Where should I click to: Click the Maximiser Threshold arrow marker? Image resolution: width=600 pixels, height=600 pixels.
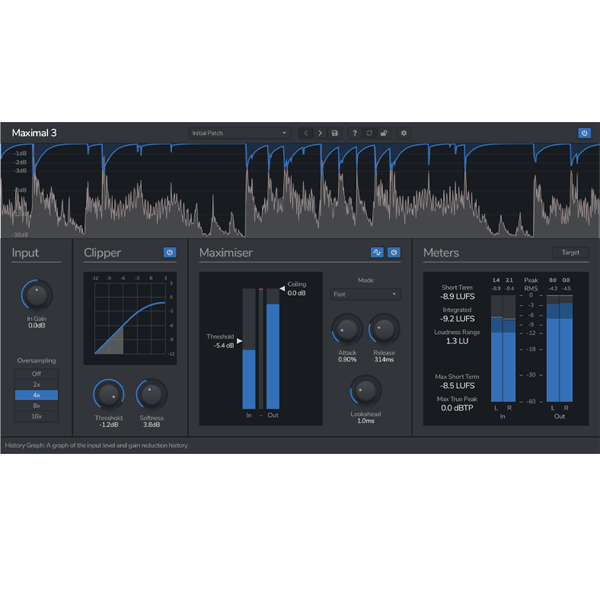pos(240,341)
